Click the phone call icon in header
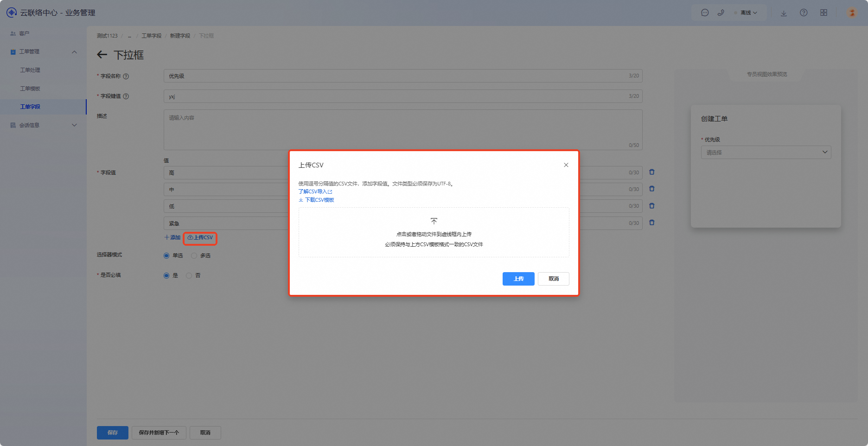The width and height of the screenshot is (868, 446). pos(721,13)
